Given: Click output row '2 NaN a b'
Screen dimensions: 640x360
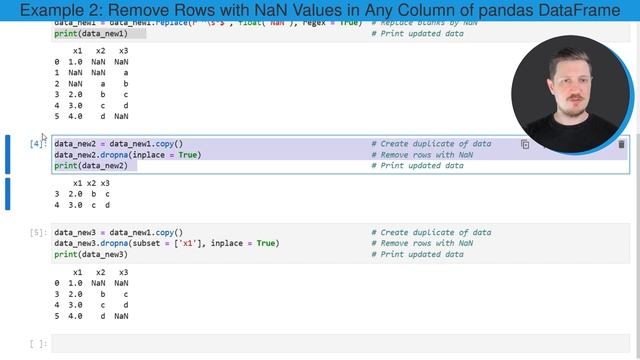Looking at the screenshot, I should (x=91, y=84).
